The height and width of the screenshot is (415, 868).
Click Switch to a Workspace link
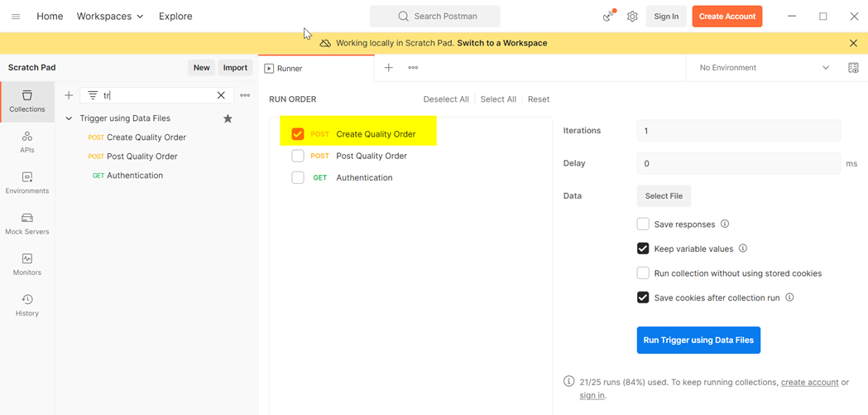tap(502, 43)
